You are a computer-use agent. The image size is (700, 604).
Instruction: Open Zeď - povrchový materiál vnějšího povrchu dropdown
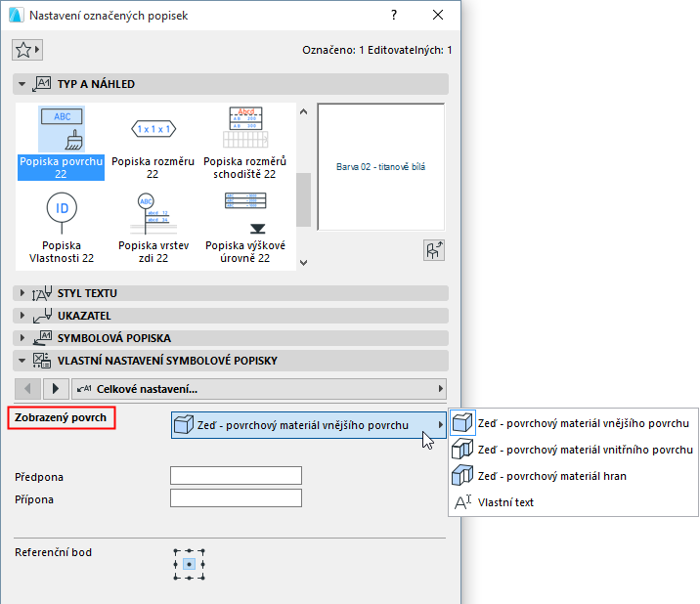309,425
